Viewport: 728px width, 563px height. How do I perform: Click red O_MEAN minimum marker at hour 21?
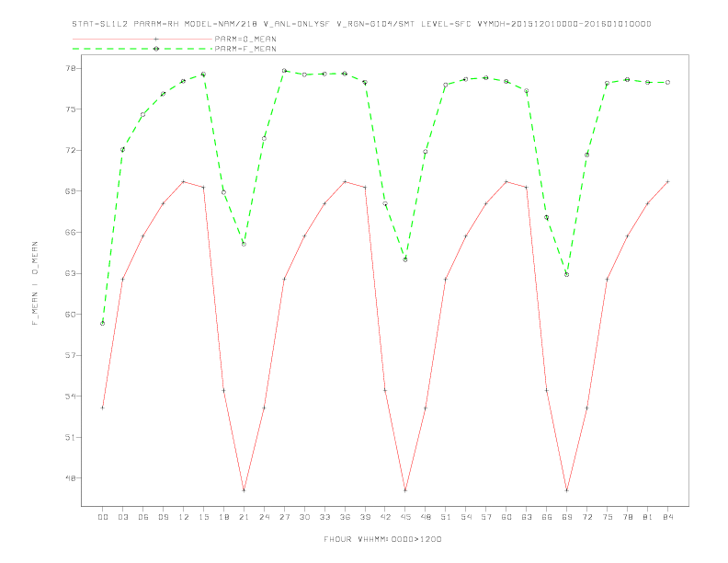244,490
